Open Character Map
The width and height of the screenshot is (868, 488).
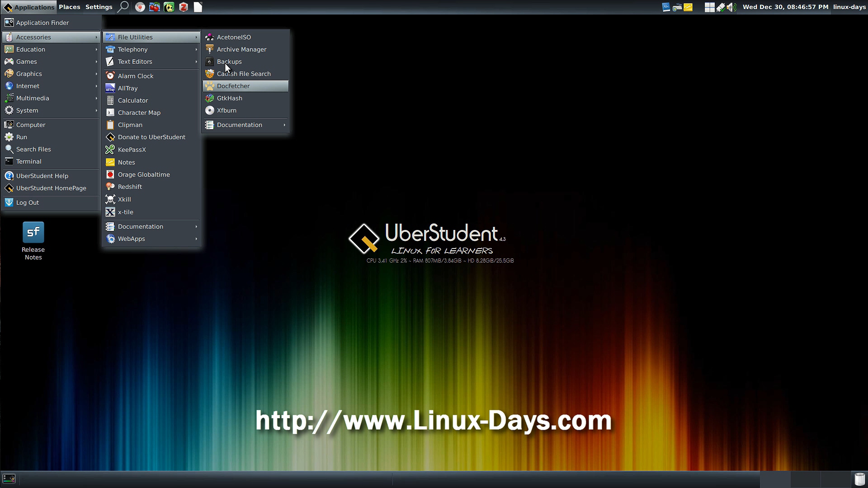(152, 113)
